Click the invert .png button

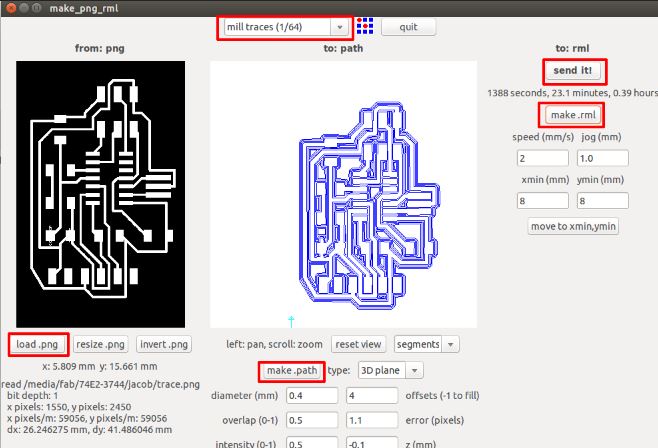tap(164, 344)
